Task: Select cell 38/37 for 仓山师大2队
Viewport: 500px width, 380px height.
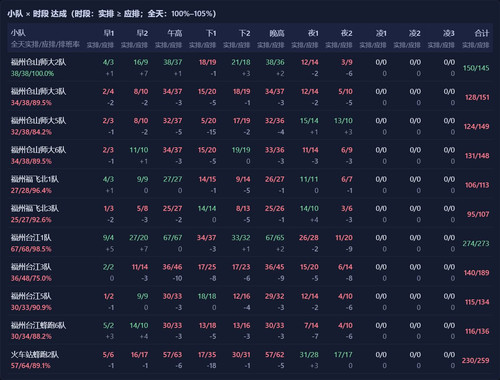Action: tap(173, 62)
